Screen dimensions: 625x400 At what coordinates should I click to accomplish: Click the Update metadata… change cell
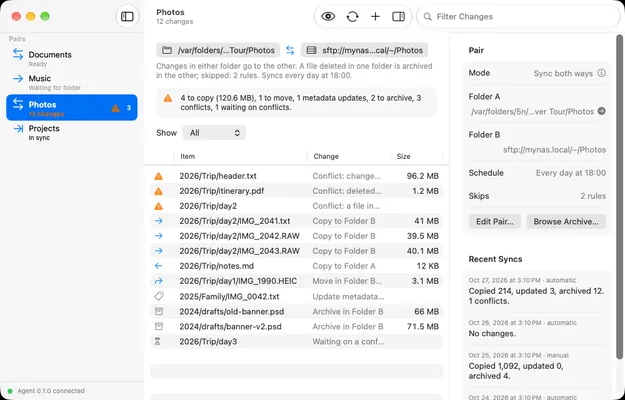tap(348, 296)
